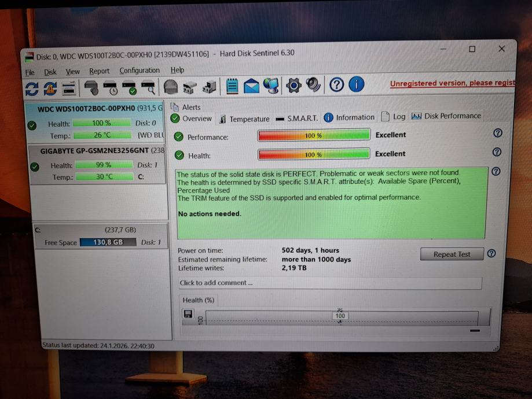Open the Information tab
This screenshot has width=532, height=399.
[350, 117]
